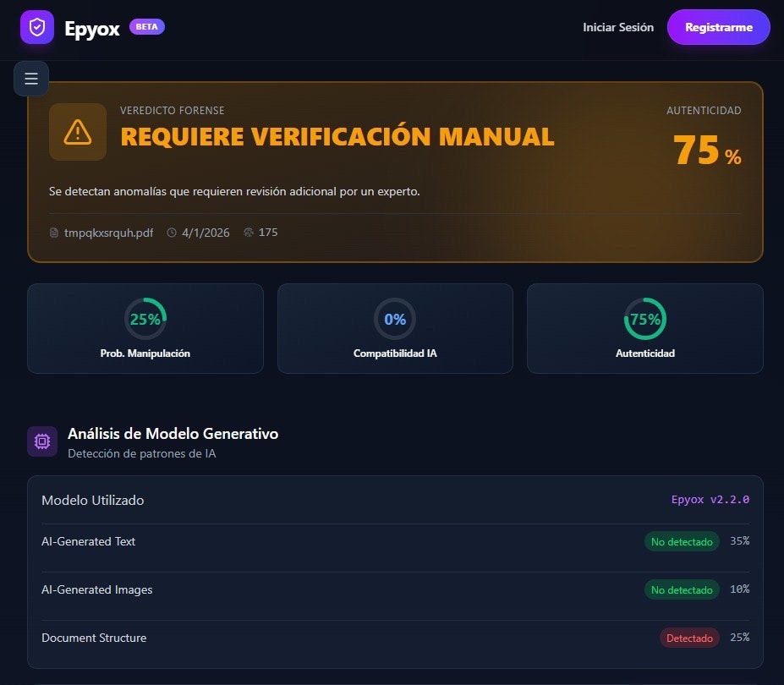The height and width of the screenshot is (685, 784).
Task: Click the BETA badge
Action: (x=147, y=26)
